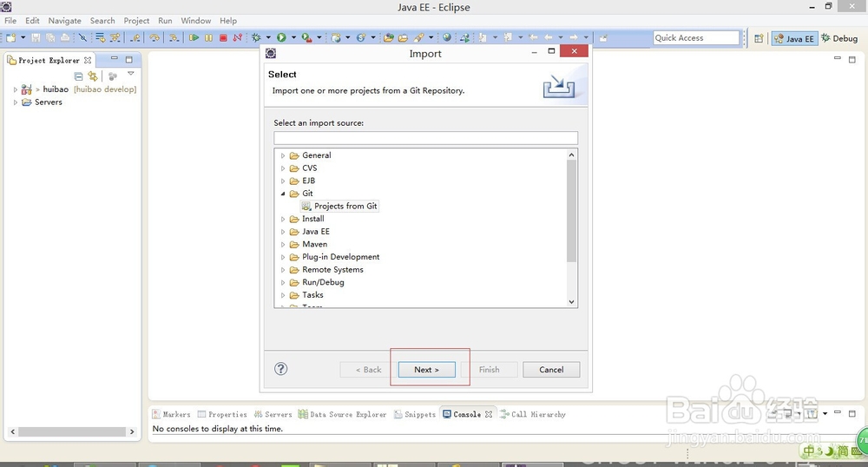Close the Project Explorer tab
Viewport: 868px width, 467px height.
tap(88, 60)
